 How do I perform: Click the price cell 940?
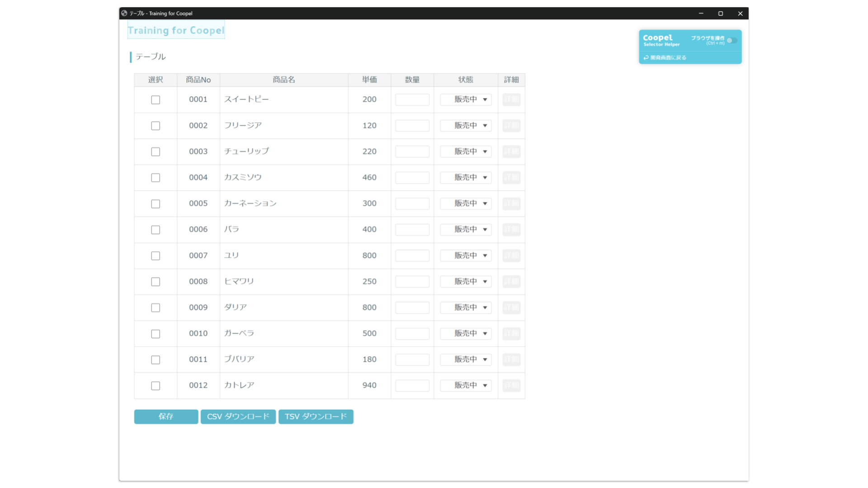click(x=369, y=385)
